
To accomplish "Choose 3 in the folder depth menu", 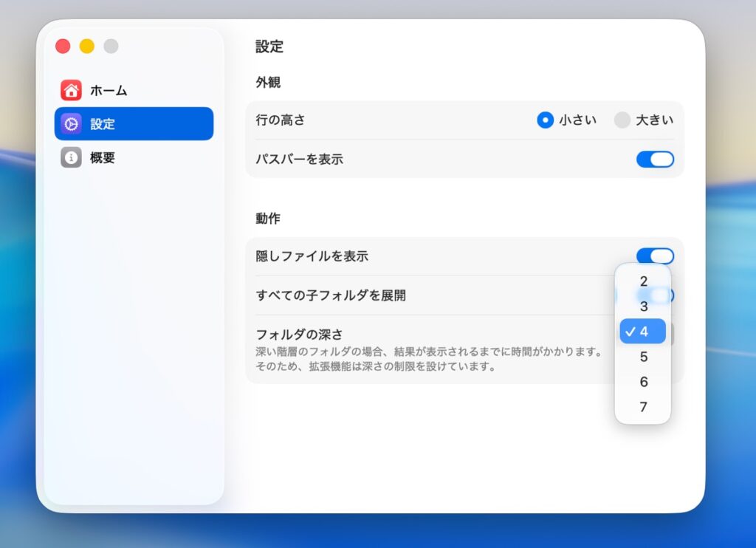I will coord(643,306).
